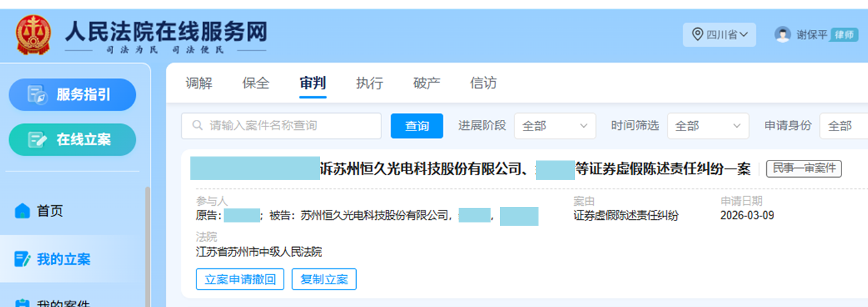Click the 民事一审案件 case type tag
Screen dimensions: 868x307
click(804, 169)
